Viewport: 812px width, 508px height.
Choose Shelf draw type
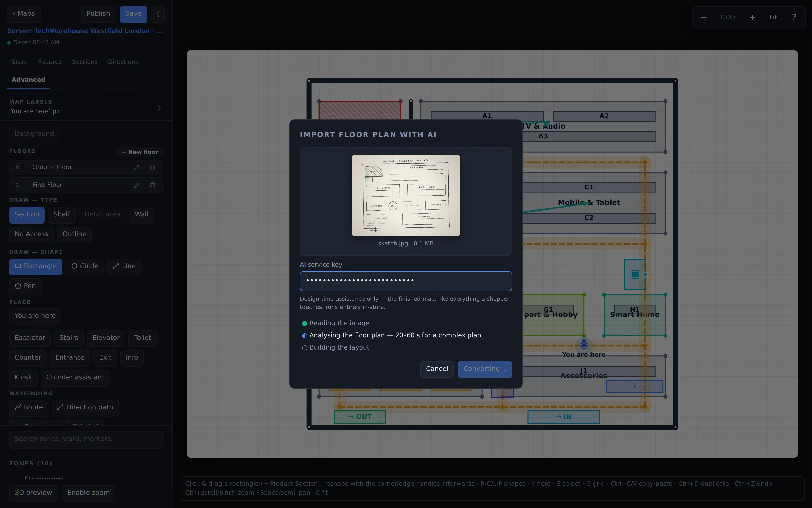click(62, 215)
